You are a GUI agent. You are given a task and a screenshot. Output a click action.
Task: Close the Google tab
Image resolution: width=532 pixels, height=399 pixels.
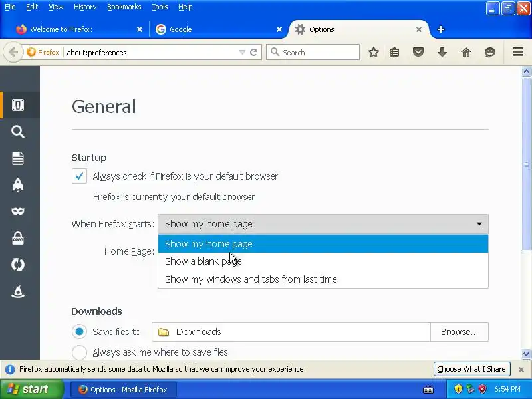279,29
